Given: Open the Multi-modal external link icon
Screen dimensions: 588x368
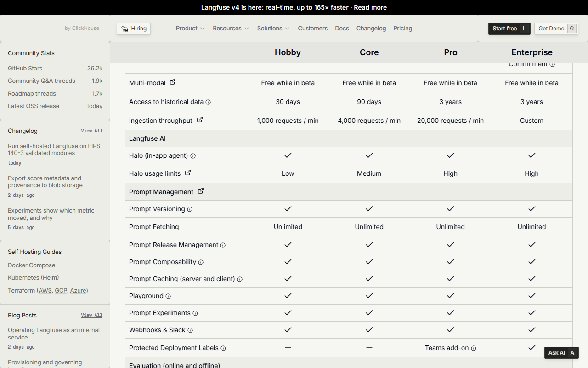Looking at the screenshot, I should [x=173, y=82].
